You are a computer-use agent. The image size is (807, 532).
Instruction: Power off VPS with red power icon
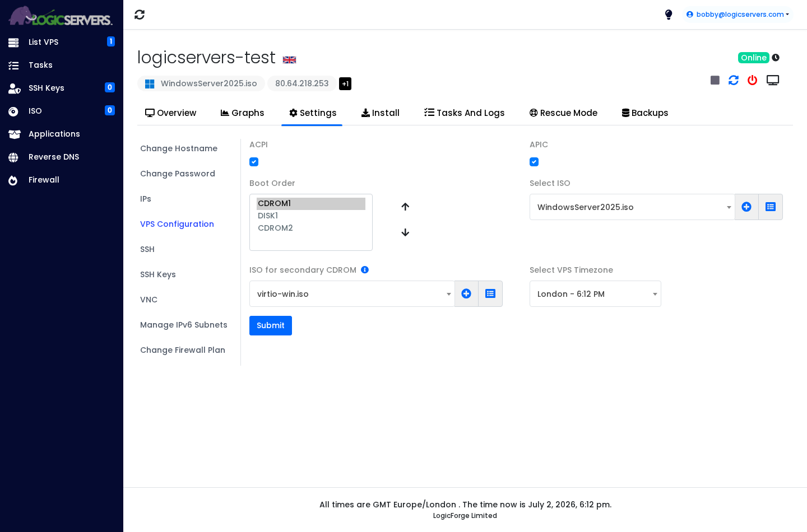coord(753,80)
